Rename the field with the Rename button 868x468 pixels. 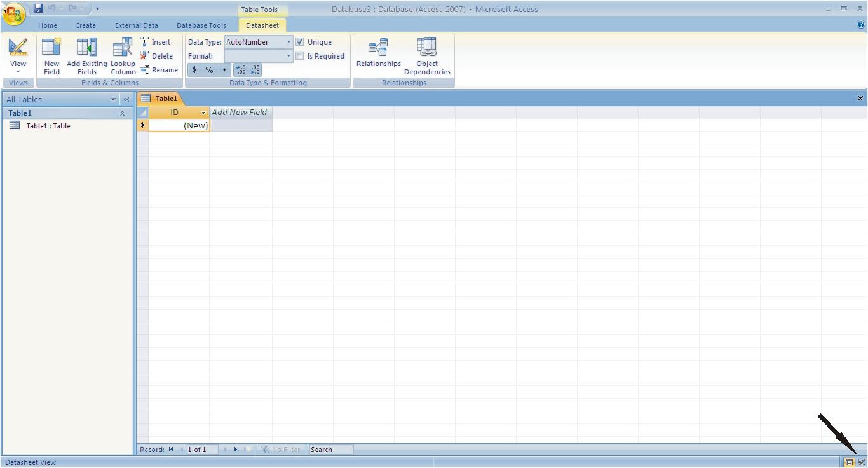click(159, 70)
